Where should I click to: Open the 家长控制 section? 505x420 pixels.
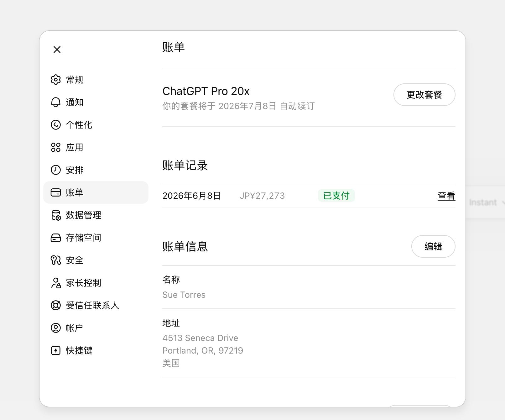pyautogui.click(x=96, y=283)
